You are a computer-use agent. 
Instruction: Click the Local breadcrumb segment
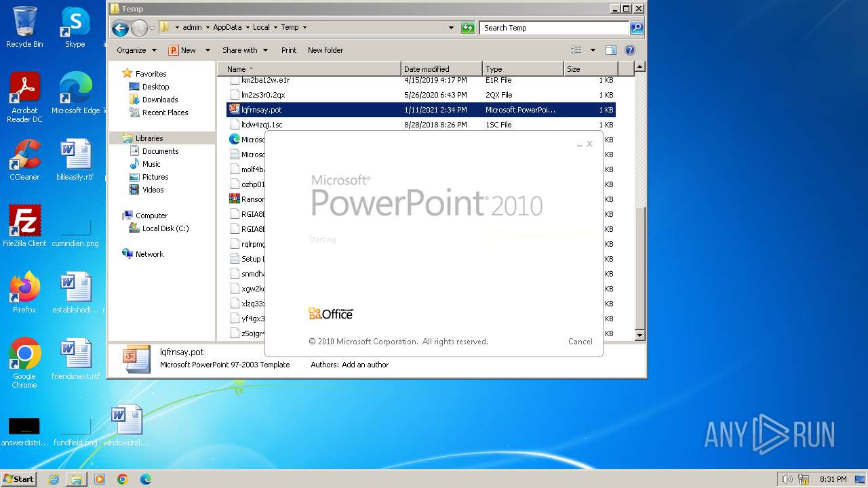[261, 28]
